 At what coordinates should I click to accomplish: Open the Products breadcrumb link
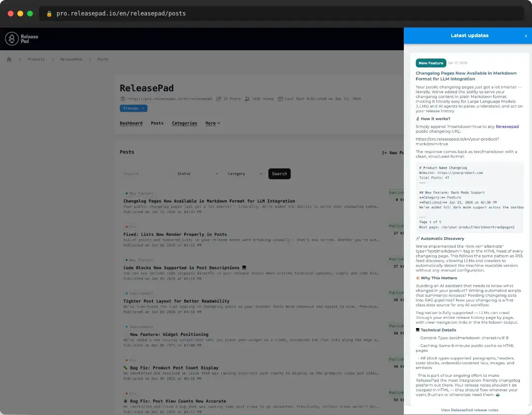click(36, 59)
